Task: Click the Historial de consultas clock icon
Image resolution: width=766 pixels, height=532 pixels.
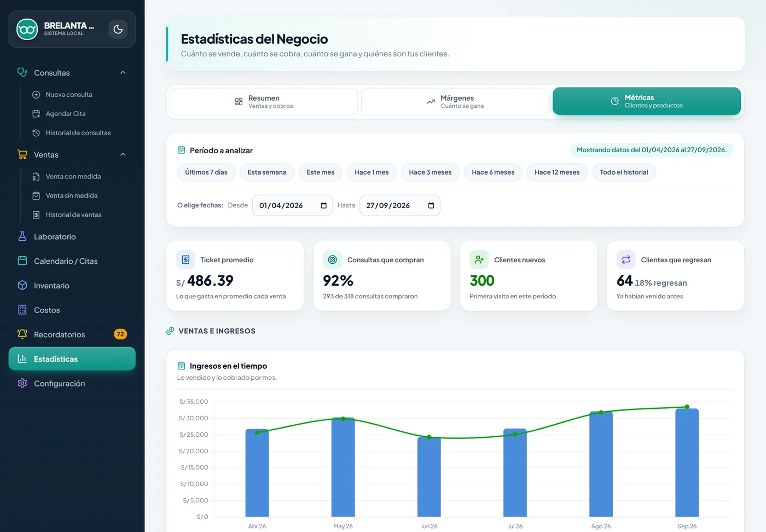Action: (x=36, y=133)
